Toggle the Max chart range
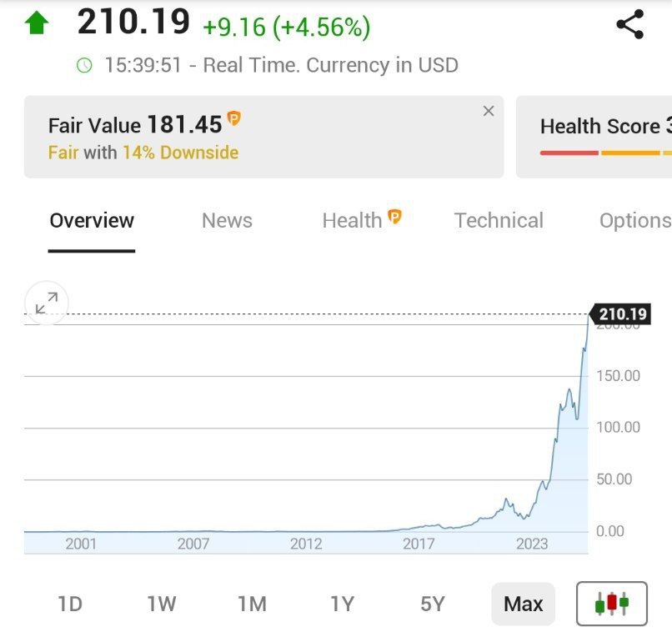 coord(522,604)
